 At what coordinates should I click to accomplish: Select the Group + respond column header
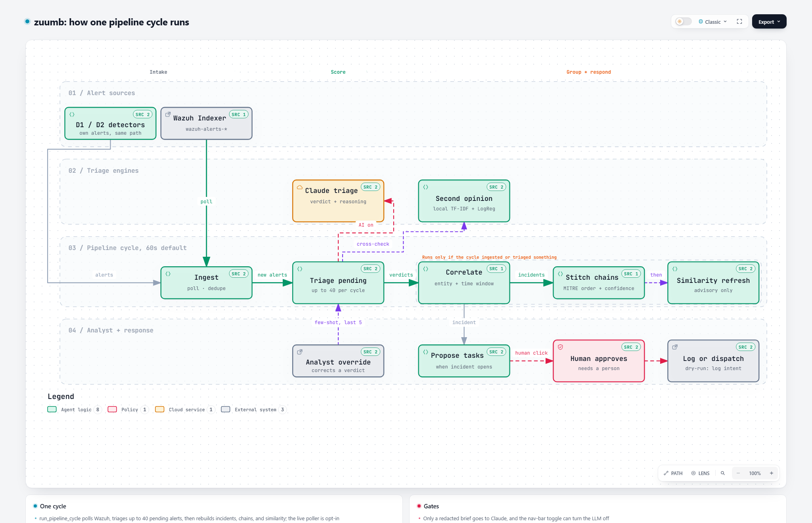pos(588,72)
